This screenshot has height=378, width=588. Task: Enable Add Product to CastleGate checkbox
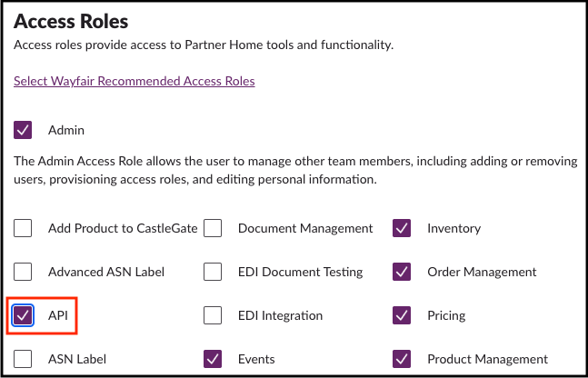[x=24, y=228]
